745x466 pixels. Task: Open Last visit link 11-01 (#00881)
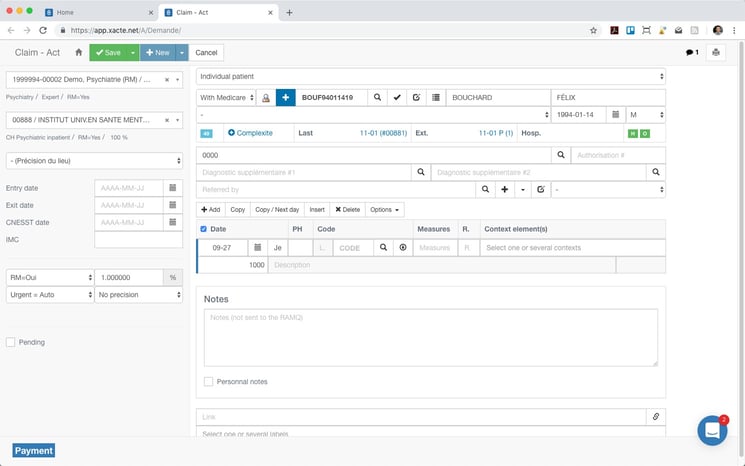pyautogui.click(x=383, y=133)
